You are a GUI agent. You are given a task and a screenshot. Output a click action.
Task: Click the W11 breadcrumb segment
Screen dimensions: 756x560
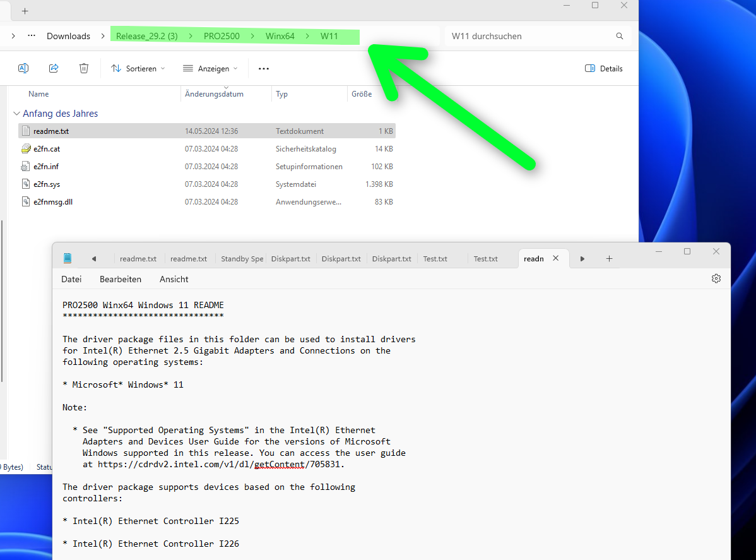click(x=329, y=36)
